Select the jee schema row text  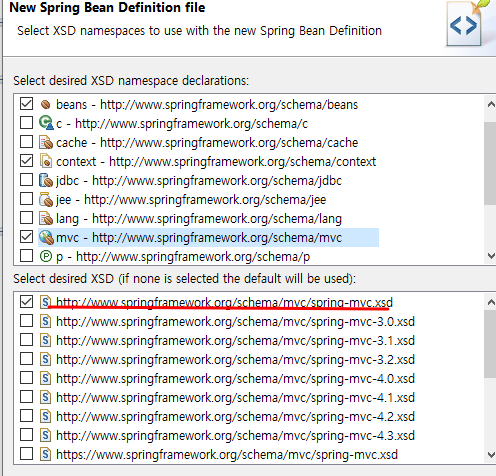191,200
